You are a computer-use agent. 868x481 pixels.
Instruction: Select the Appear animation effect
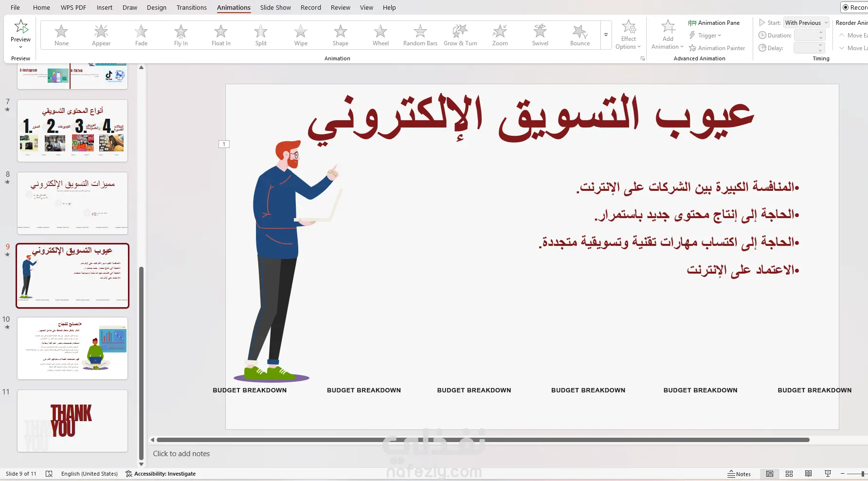pyautogui.click(x=101, y=35)
